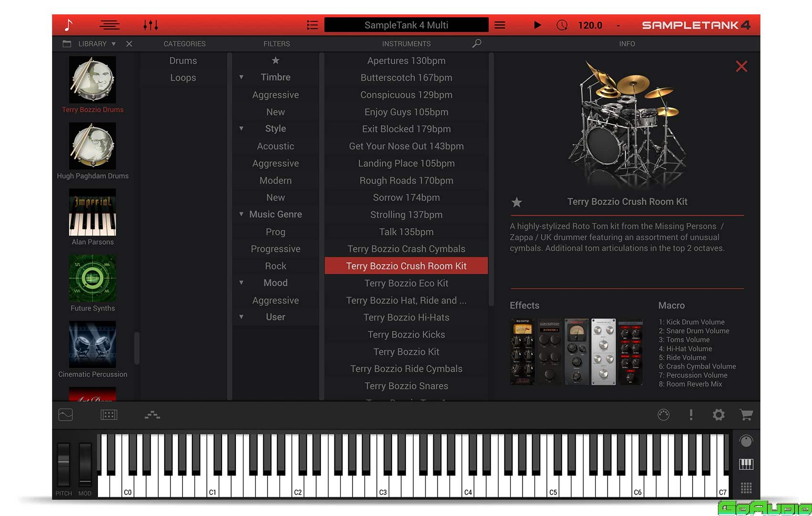Open the layer steps icon in bottom bar
The image size is (812, 516).
coord(152,415)
